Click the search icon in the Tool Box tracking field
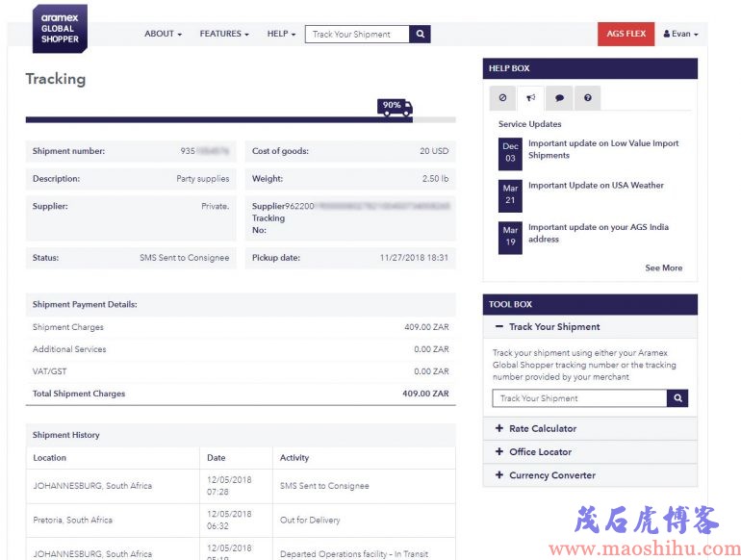 [x=677, y=398]
